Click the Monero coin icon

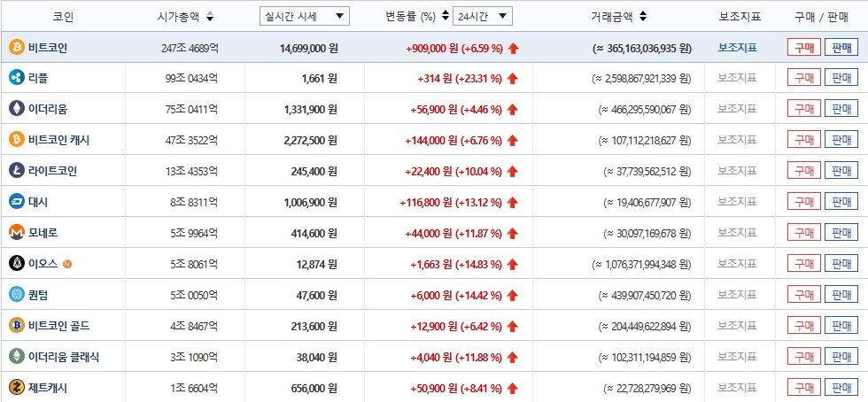coord(16,232)
